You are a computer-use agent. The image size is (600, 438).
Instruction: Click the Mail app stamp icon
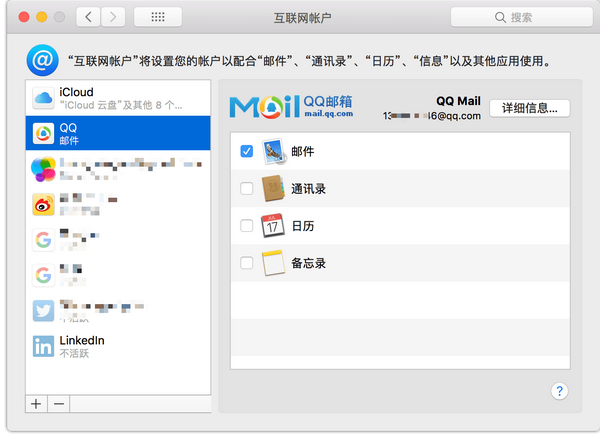pos(273,151)
